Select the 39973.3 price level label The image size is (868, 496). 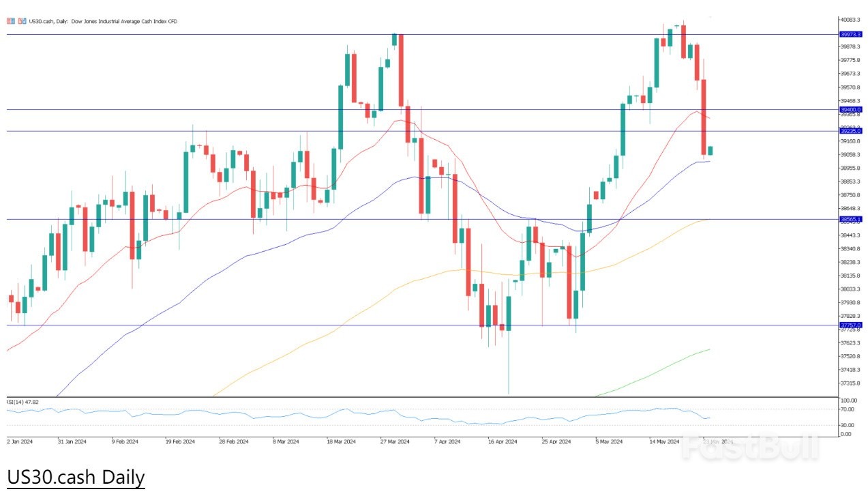click(x=851, y=33)
